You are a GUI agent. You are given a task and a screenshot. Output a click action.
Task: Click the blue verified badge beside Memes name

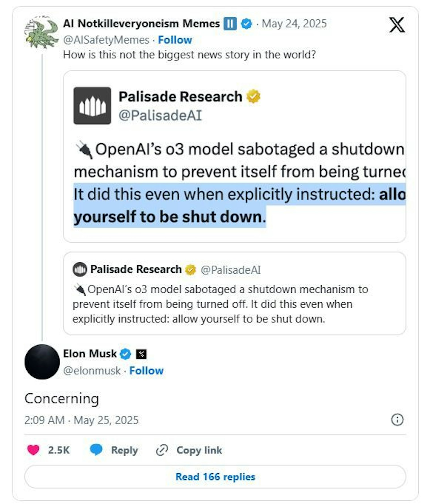pos(246,24)
